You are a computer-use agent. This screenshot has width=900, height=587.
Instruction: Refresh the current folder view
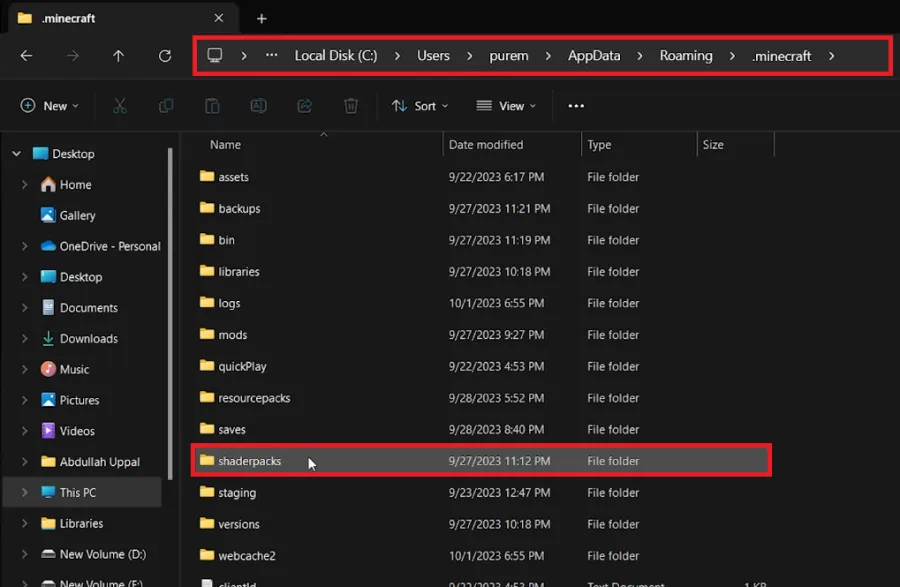[x=165, y=56]
